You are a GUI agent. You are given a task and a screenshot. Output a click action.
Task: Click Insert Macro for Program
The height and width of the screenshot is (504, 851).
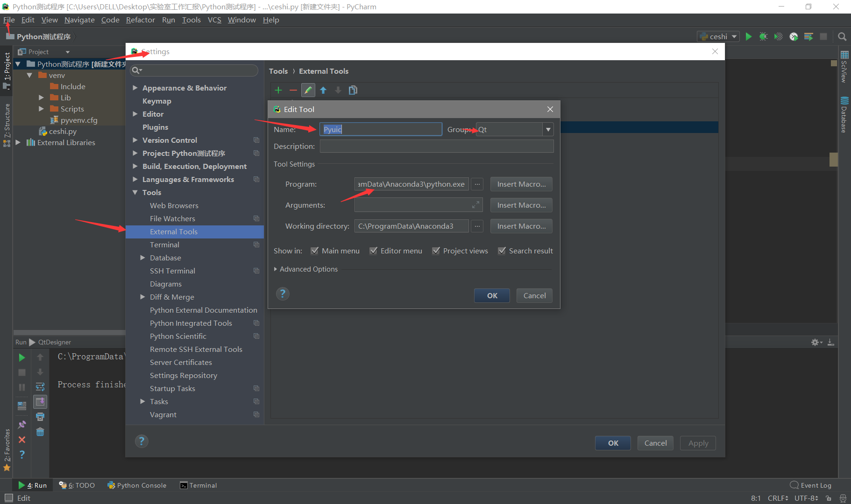521,184
